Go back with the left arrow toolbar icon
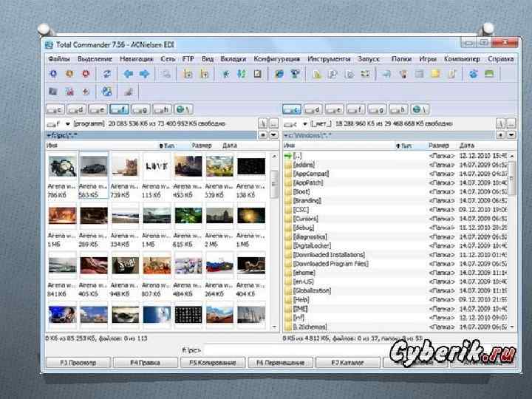The width and height of the screenshot is (532, 399). [x=129, y=74]
